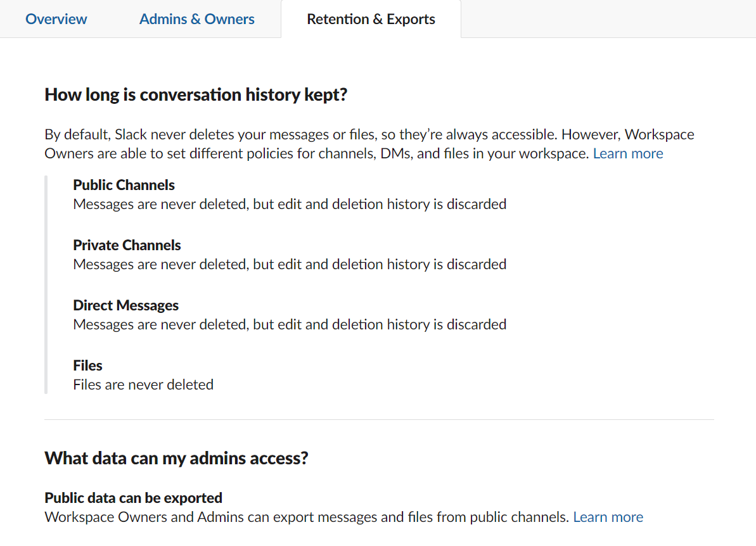Image resolution: width=756 pixels, height=546 pixels.
Task: Click the Public Channels retention description text
Action: tap(290, 204)
